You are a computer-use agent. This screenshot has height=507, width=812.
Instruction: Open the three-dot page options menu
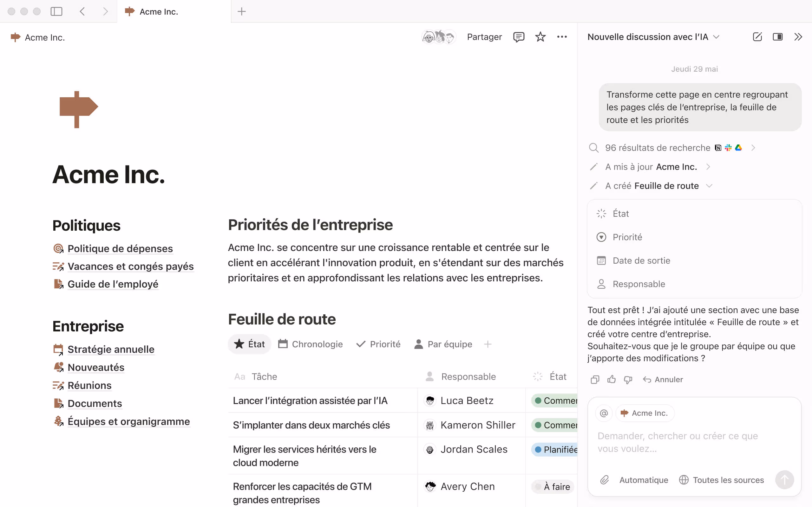562,37
